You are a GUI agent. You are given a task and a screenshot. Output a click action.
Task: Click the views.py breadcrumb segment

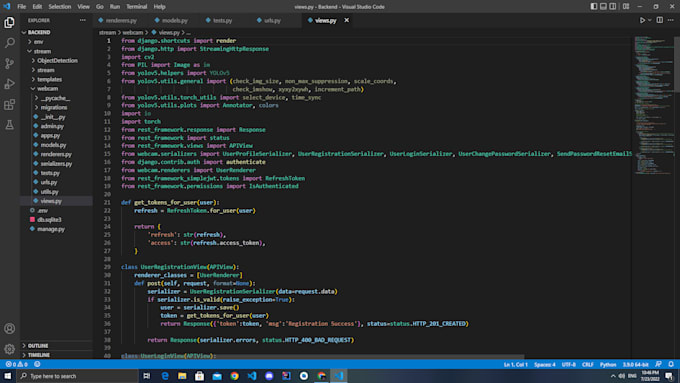coord(169,33)
